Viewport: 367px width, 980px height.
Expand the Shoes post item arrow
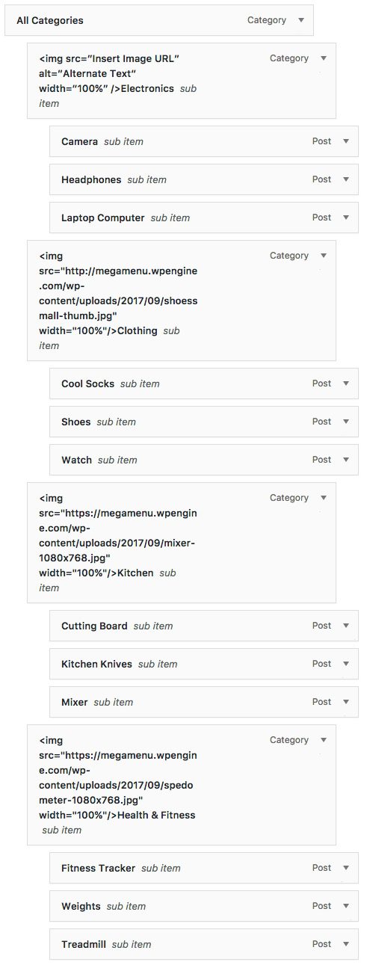[345, 422]
